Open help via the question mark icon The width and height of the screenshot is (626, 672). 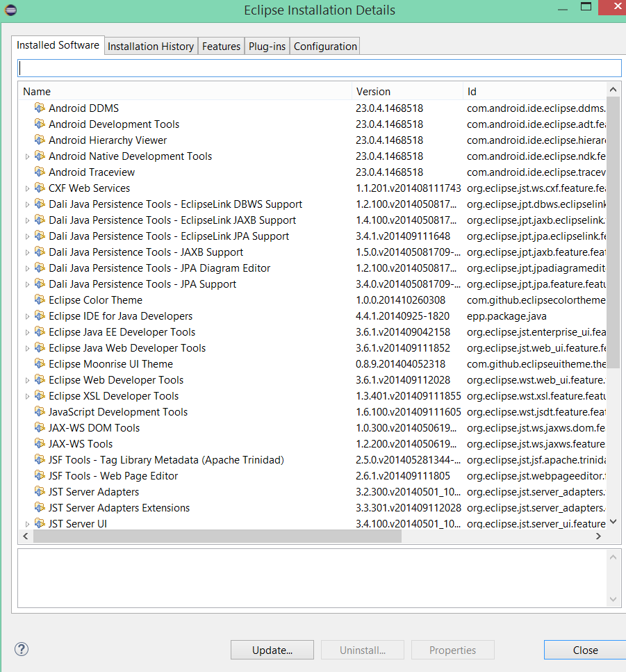[22, 649]
